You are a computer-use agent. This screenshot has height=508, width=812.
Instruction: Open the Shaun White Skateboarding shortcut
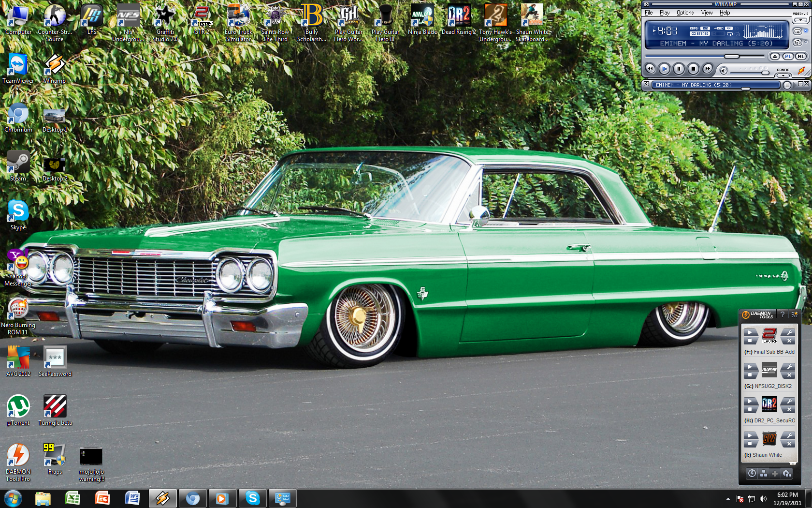532,22
